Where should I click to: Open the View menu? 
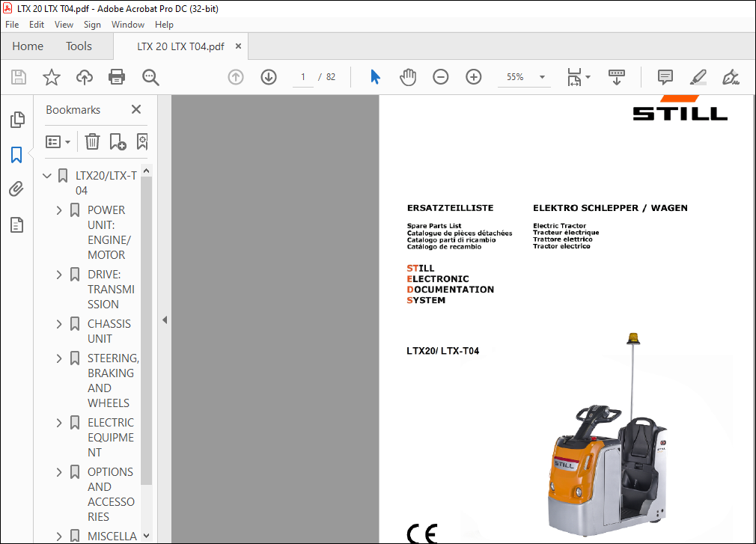(x=64, y=25)
